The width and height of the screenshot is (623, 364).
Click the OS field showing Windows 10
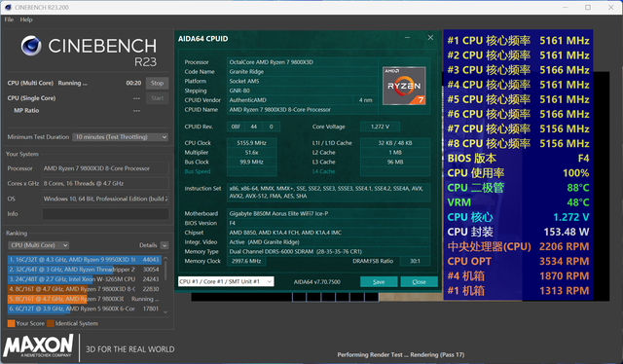click(x=105, y=199)
